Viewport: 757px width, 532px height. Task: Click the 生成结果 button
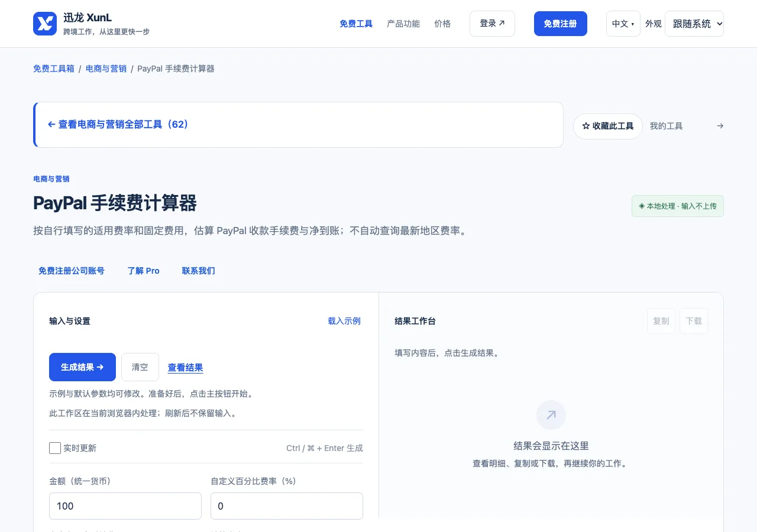tap(82, 367)
